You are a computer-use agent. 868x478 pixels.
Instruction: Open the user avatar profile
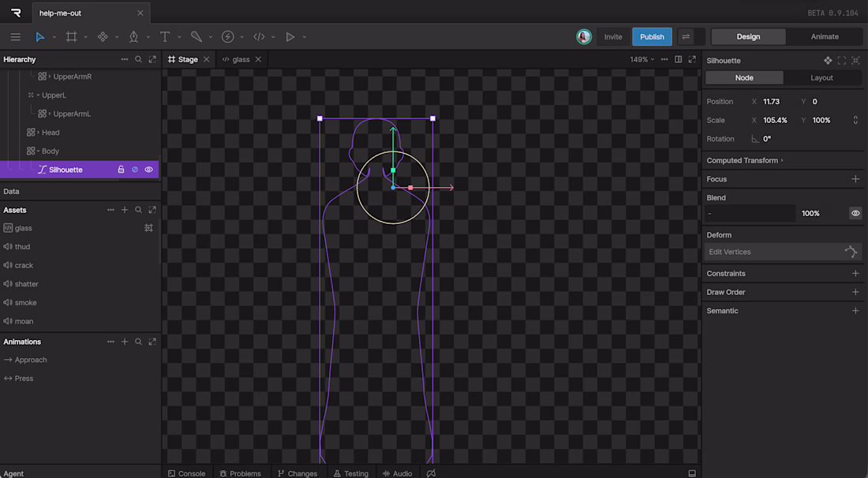pyautogui.click(x=583, y=37)
